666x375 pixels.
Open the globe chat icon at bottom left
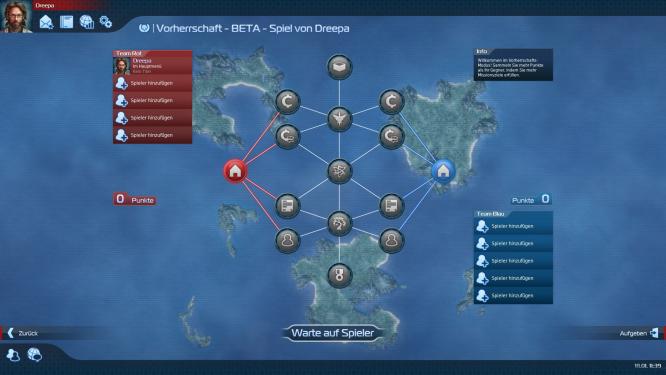(34, 354)
